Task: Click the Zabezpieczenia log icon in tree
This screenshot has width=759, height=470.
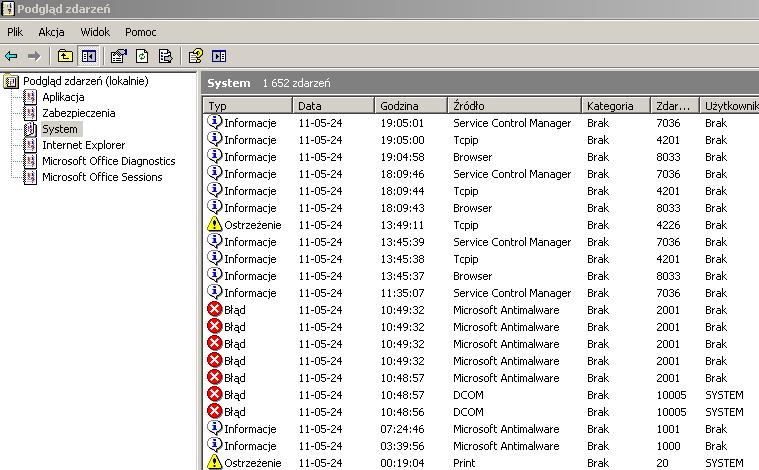Action: pos(30,113)
